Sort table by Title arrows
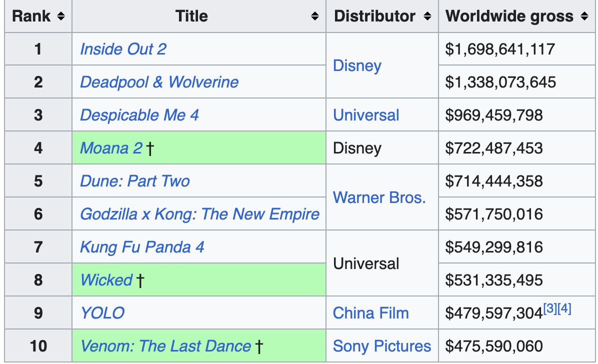The image size is (598, 364). 314,16
